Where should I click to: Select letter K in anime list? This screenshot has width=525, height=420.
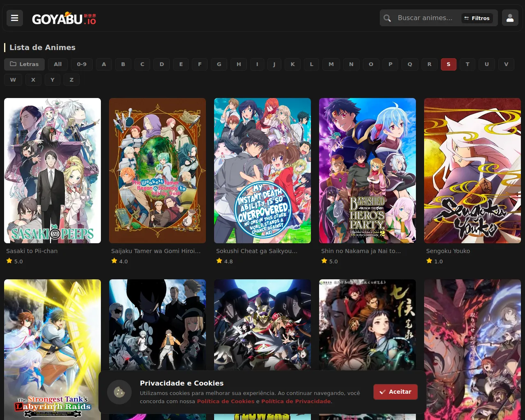point(292,64)
